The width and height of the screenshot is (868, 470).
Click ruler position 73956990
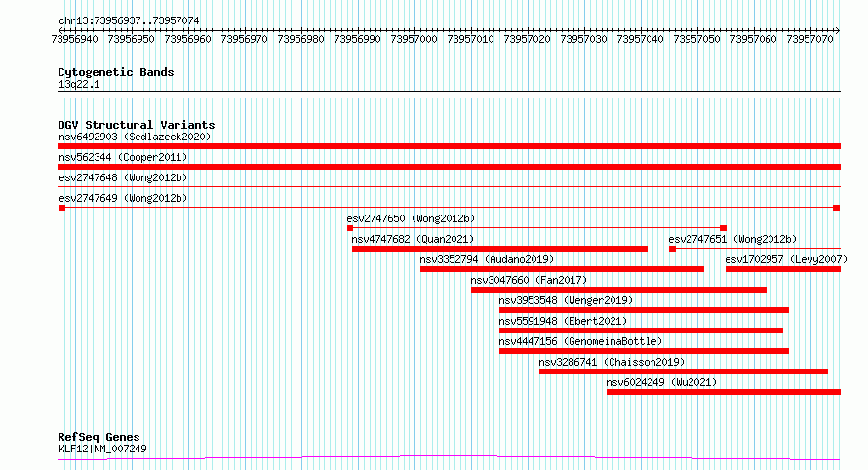357,39
